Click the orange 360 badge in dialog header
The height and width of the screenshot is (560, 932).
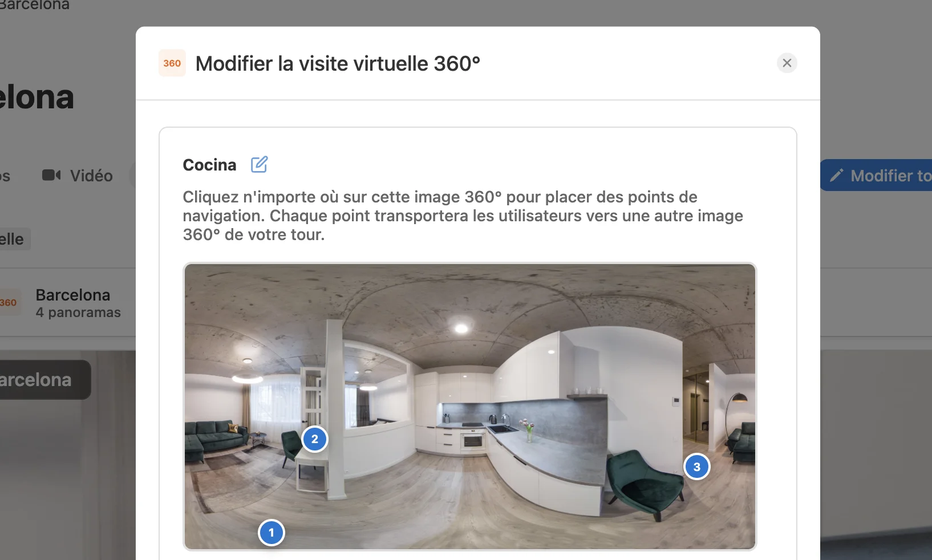pos(172,63)
